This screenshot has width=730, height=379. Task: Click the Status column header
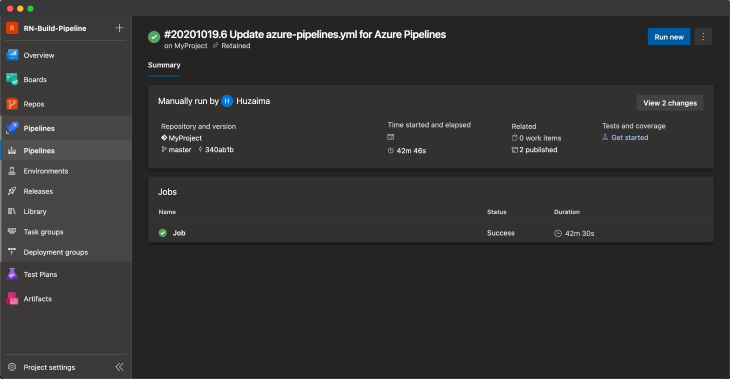[x=496, y=212]
